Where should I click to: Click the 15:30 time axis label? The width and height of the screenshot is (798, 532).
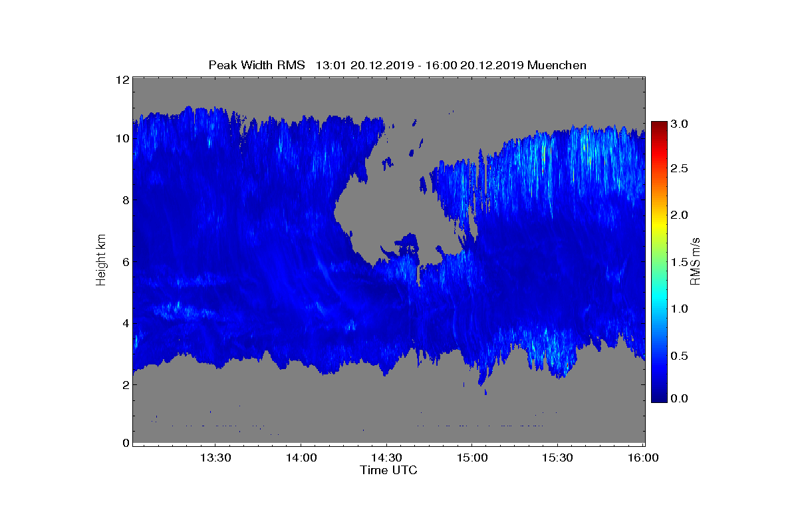coord(558,458)
